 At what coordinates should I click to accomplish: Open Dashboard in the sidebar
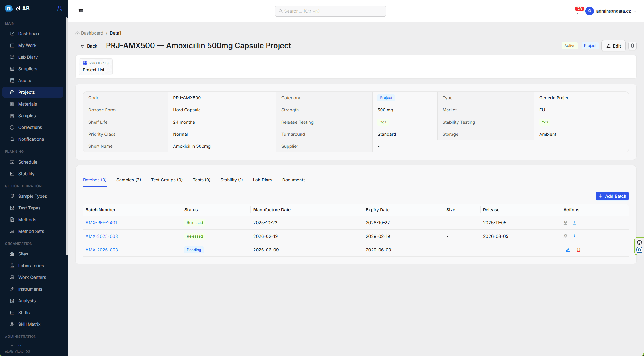click(33, 34)
